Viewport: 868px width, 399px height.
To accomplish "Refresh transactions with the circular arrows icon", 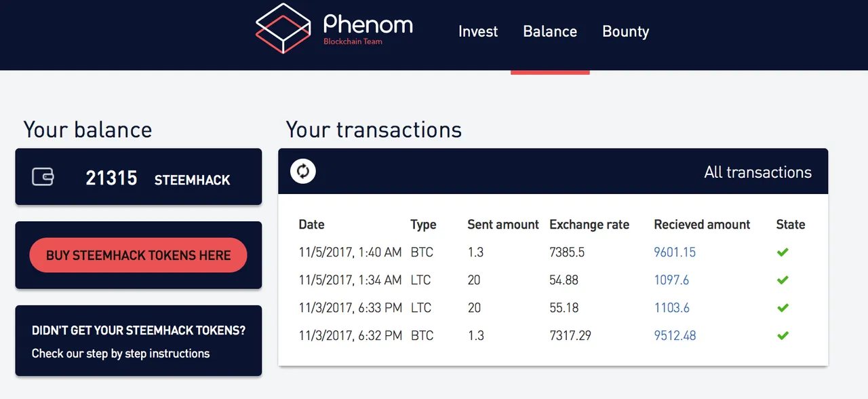I will coord(303,171).
